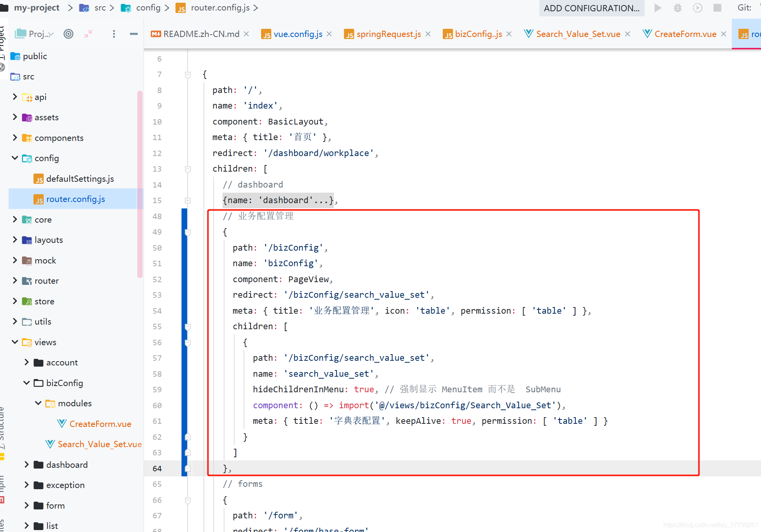Viewport: 761px width, 532px height.
Task: Click the locate target icon in Project panel
Action: click(68, 34)
